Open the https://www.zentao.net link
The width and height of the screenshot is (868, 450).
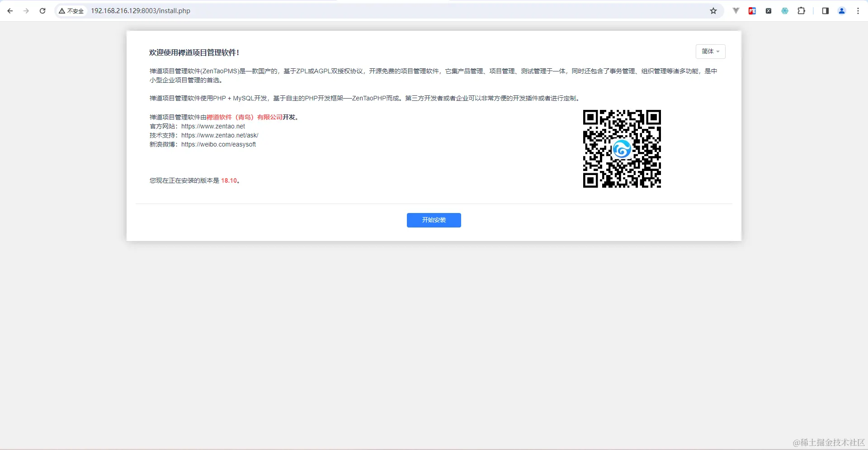click(213, 126)
